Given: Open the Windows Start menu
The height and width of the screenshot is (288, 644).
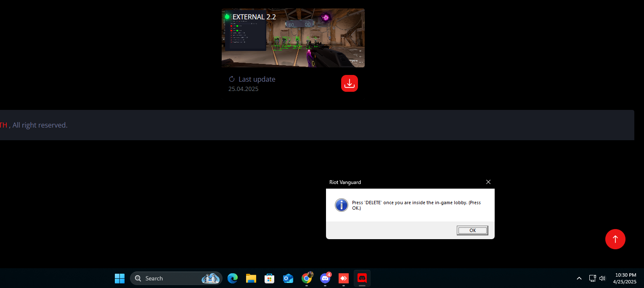Looking at the screenshot, I should click(x=119, y=278).
